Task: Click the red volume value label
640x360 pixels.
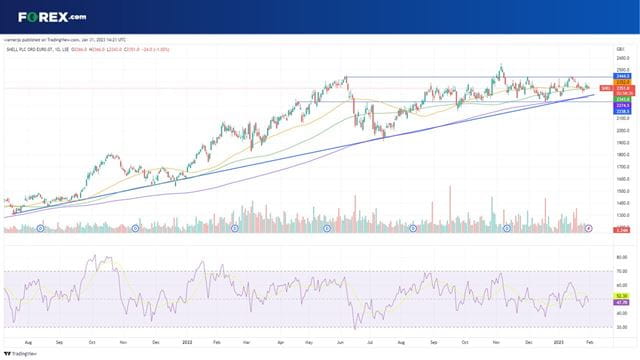Action: [x=622, y=231]
